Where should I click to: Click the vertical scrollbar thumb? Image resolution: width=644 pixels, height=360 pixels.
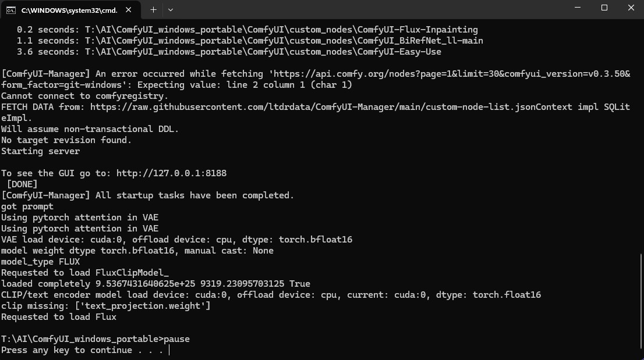[x=641, y=301]
